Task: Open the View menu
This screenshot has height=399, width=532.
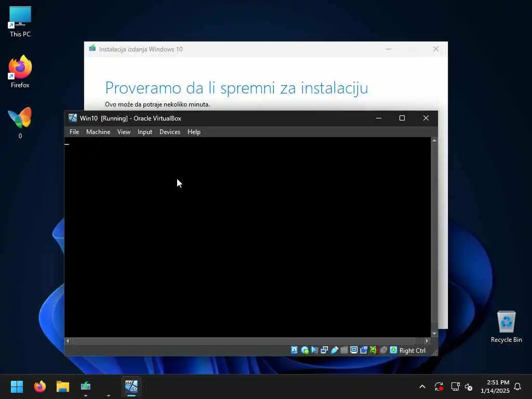Action: coord(124,132)
